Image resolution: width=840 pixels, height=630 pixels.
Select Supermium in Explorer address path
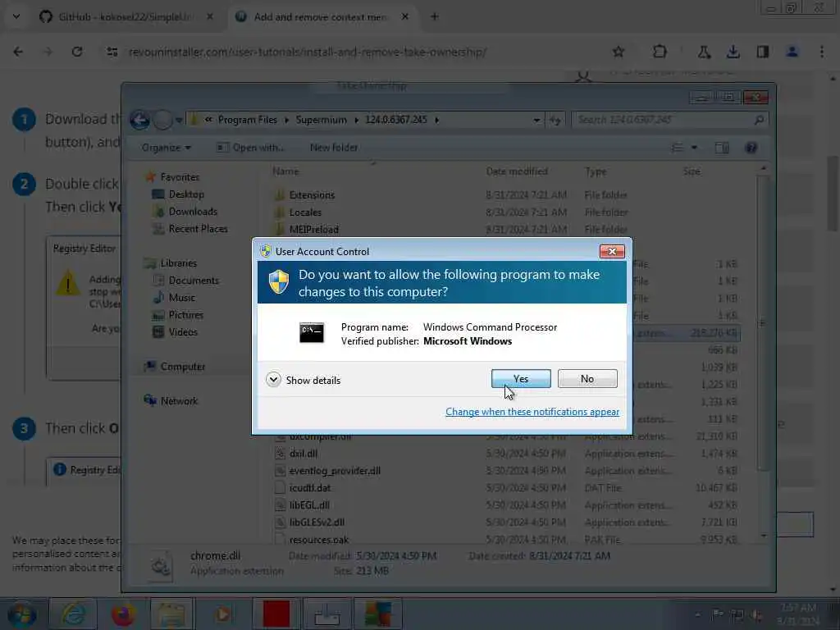click(321, 120)
